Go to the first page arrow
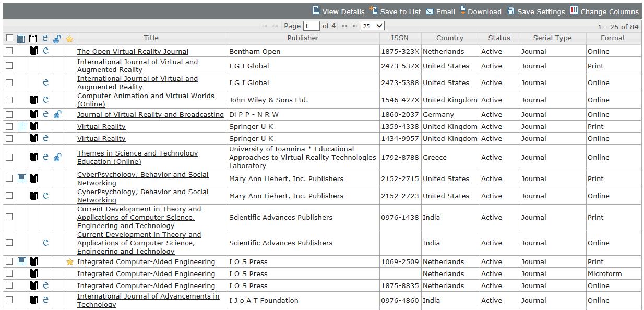The width and height of the screenshot is (644, 310). point(265,26)
